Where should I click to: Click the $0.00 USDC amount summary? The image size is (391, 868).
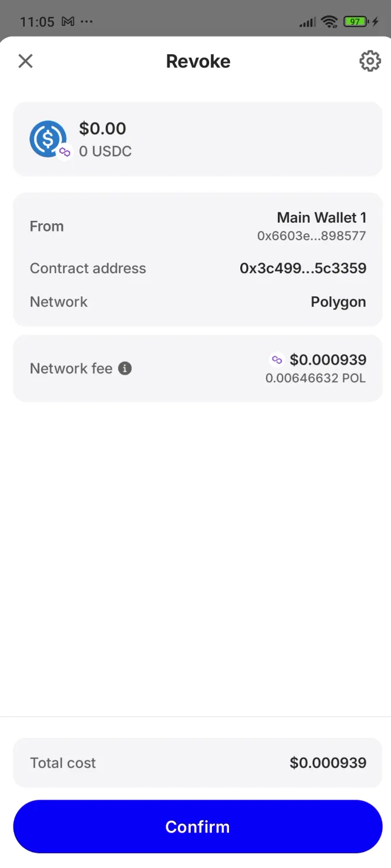point(103,128)
